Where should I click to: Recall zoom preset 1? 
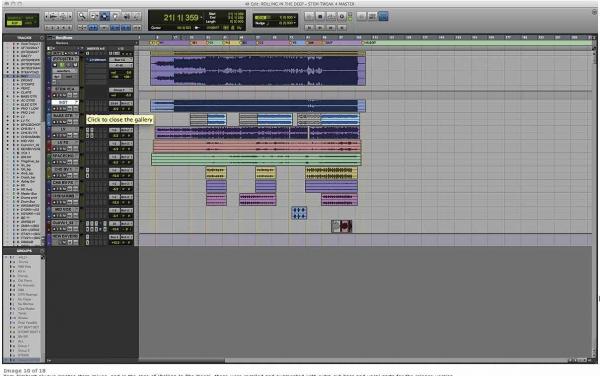coord(47,28)
